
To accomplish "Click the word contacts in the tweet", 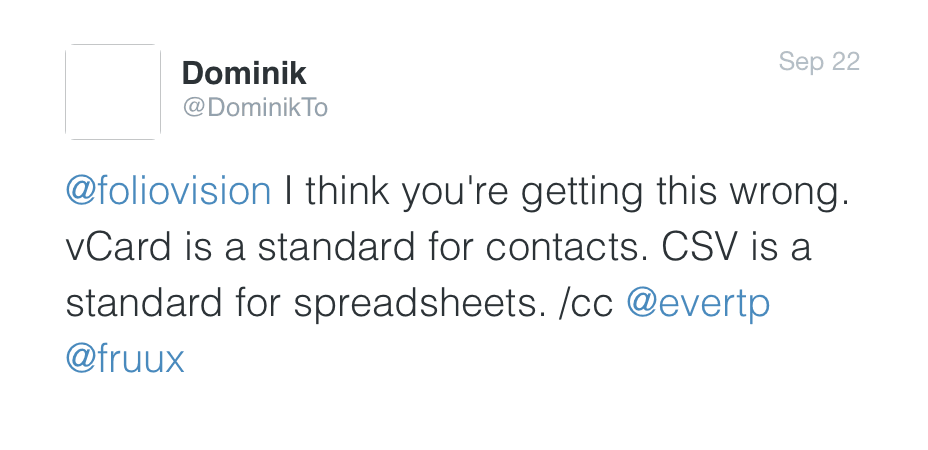I will (x=567, y=248).
